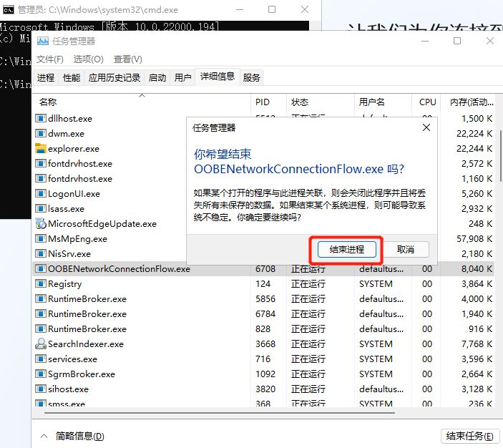The height and width of the screenshot is (448, 503).
Task: Click the Registry process icon
Action: (x=40, y=283)
